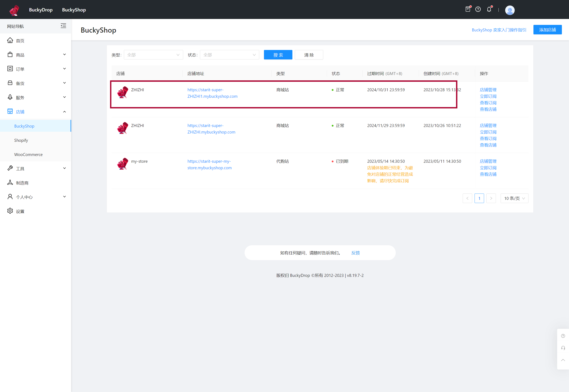The height and width of the screenshot is (392, 569).
Task: Click the 反馈 feedback link at bottom
Action: (x=355, y=253)
